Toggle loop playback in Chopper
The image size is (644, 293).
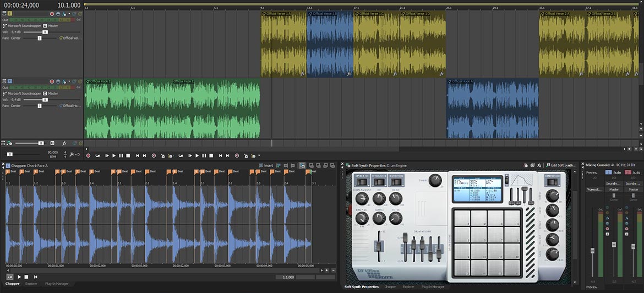9,277
